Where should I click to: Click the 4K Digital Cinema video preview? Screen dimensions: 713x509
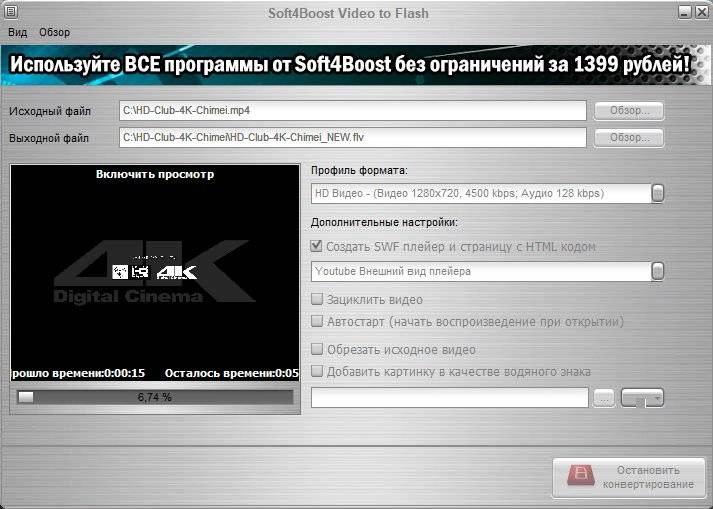(x=155, y=272)
